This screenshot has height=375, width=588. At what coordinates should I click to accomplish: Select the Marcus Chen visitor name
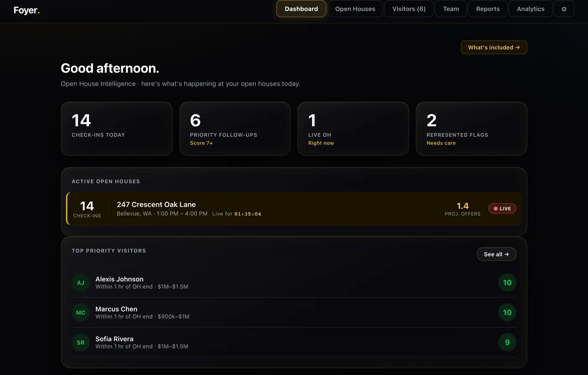116,309
